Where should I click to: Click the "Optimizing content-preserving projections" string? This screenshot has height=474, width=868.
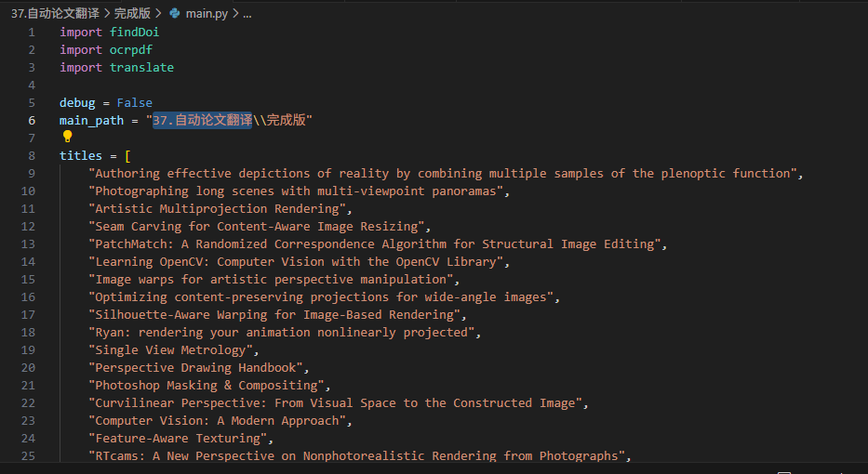pyautogui.click(x=321, y=297)
